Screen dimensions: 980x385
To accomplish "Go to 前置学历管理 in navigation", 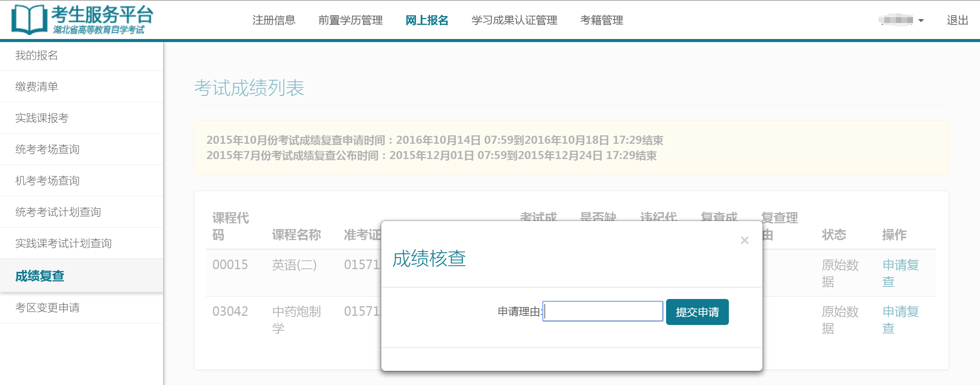I will pos(350,20).
